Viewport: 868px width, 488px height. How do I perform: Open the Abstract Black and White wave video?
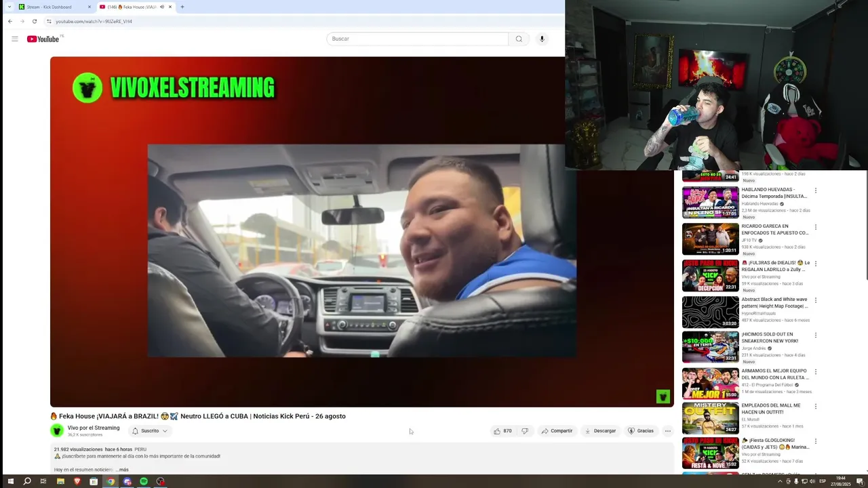(x=710, y=312)
